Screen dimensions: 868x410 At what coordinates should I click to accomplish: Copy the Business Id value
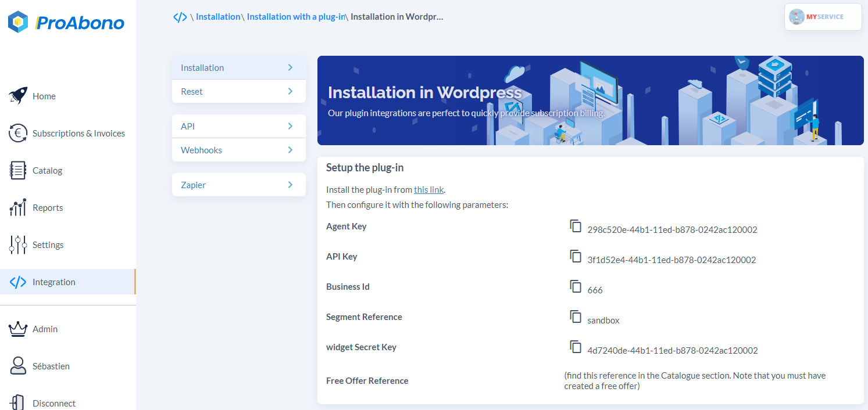point(576,286)
